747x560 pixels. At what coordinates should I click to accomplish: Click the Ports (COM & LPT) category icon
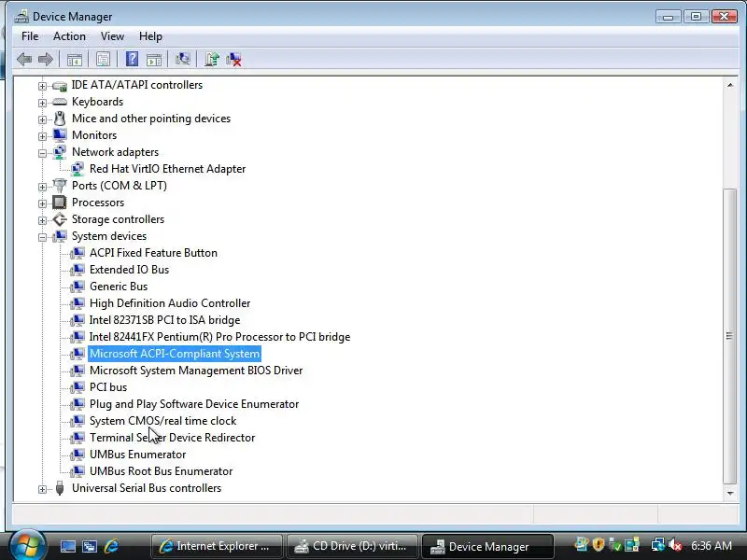coord(60,186)
